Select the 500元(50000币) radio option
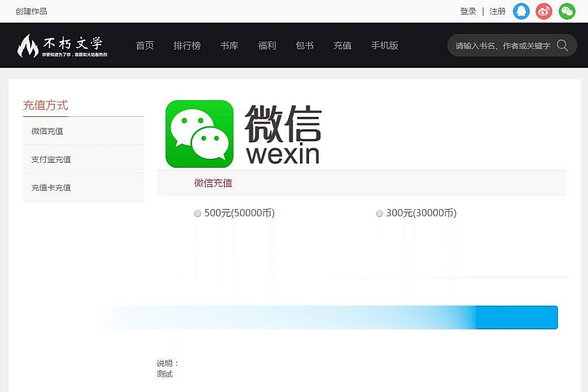 (197, 214)
